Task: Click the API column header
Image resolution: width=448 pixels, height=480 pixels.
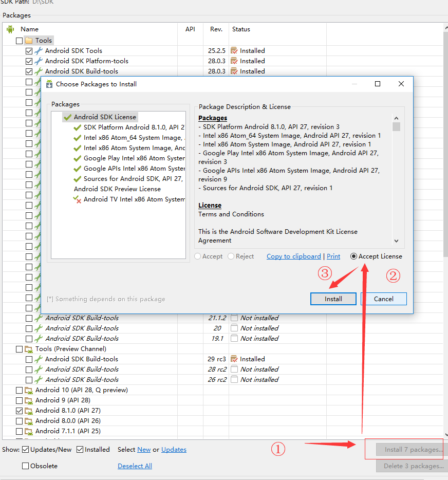Action: (x=190, y=29)
